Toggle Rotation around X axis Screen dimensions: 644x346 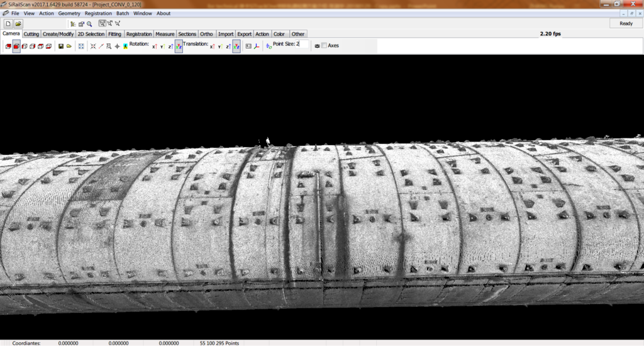(x=154, y=46)
